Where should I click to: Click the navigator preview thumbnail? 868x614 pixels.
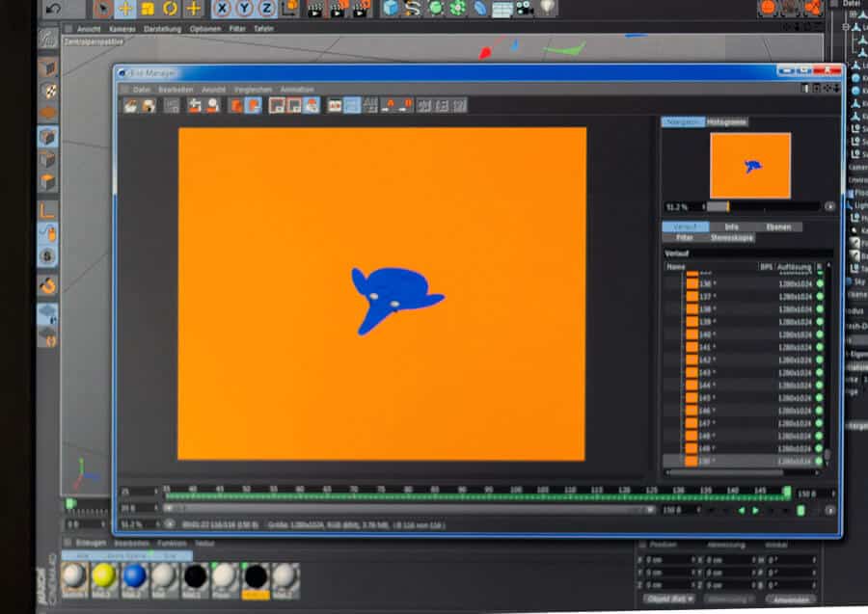click(750, 166)
